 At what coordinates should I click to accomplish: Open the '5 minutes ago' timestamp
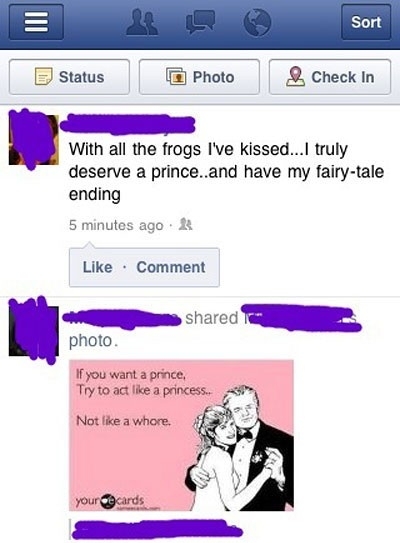116,225
